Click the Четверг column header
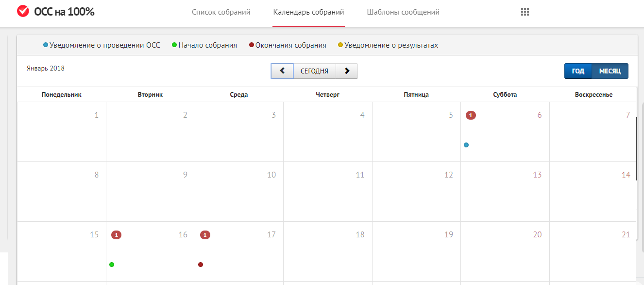 [327, 95]
